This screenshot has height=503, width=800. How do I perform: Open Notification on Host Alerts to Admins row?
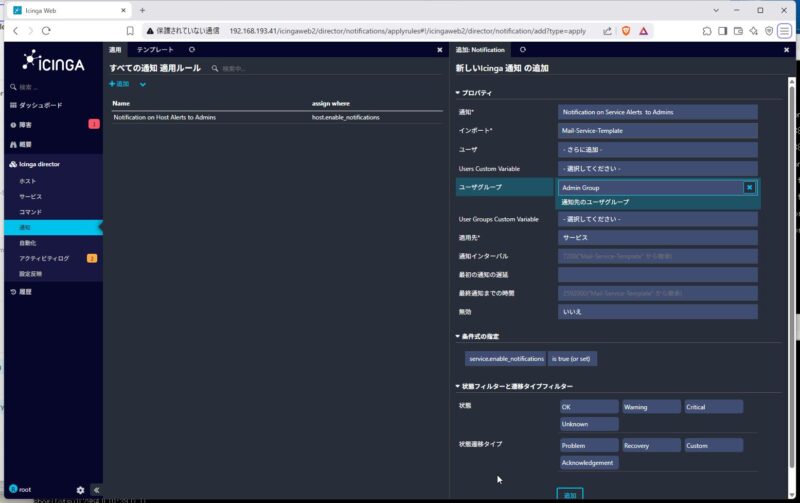tap(164, 117)
